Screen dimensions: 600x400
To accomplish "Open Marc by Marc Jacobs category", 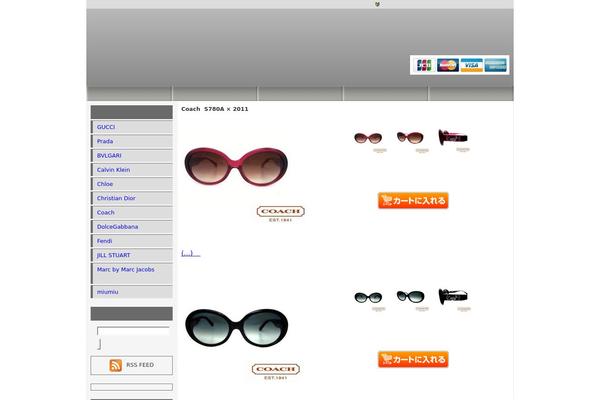I will (x=126, y=269).
